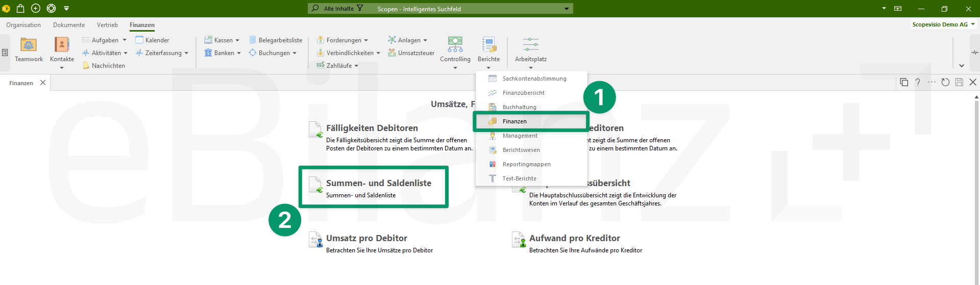Switch to the Vertrieb ribbon tab
The width and height of the screenshot is (980, 285).
coord(107,25)
